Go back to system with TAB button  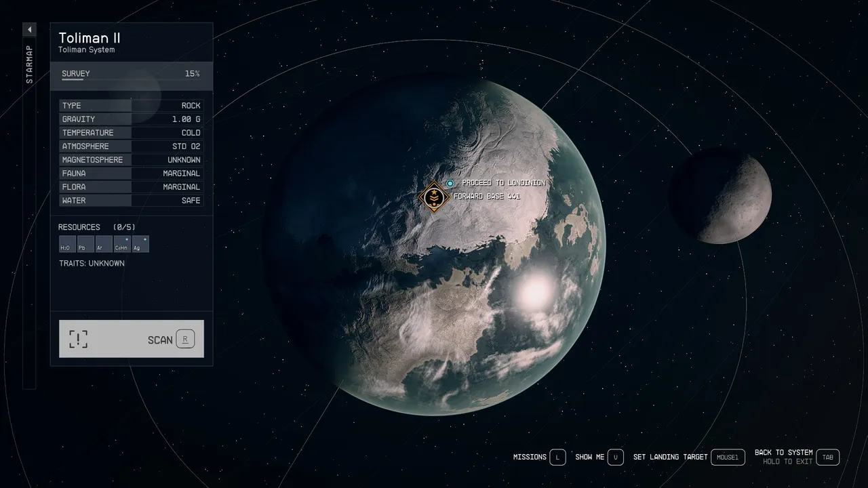click(827, 457)
